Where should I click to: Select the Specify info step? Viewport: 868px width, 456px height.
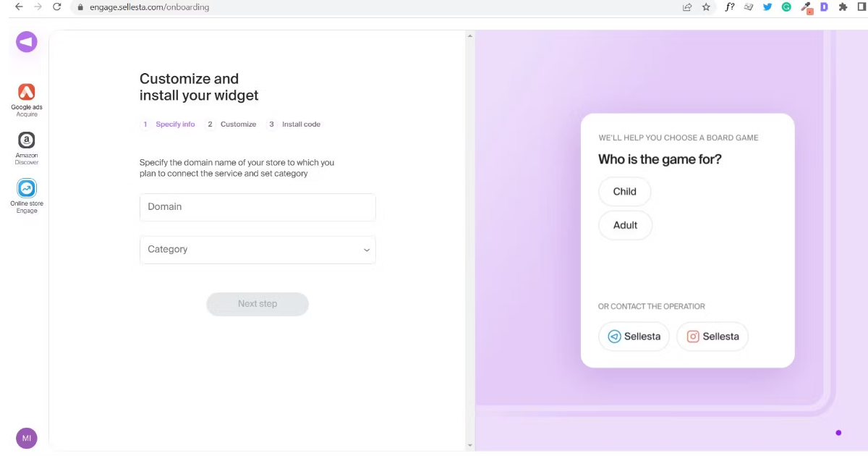[168, 124]
